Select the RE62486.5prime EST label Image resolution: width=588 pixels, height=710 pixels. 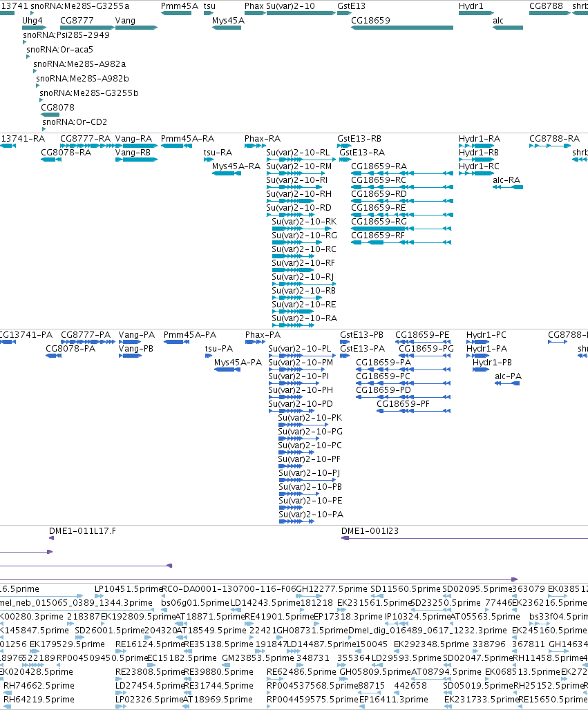tap(302, 671)
